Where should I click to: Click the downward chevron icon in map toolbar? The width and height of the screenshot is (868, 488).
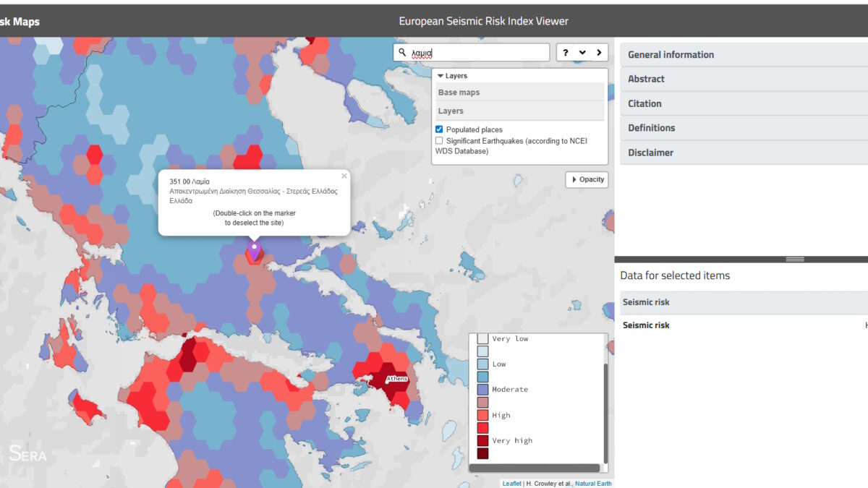(582, 53)
